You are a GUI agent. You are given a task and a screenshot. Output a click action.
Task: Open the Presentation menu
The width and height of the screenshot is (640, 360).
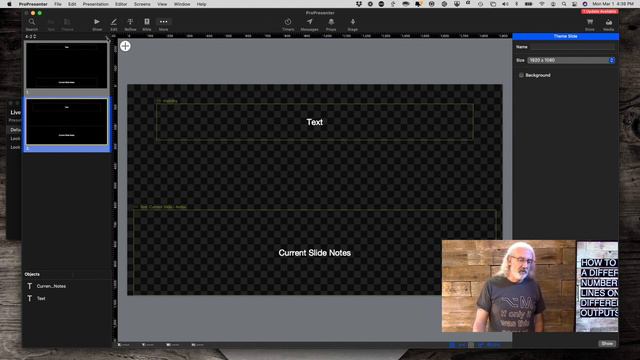pyautogui.click(x=96, y=4)
